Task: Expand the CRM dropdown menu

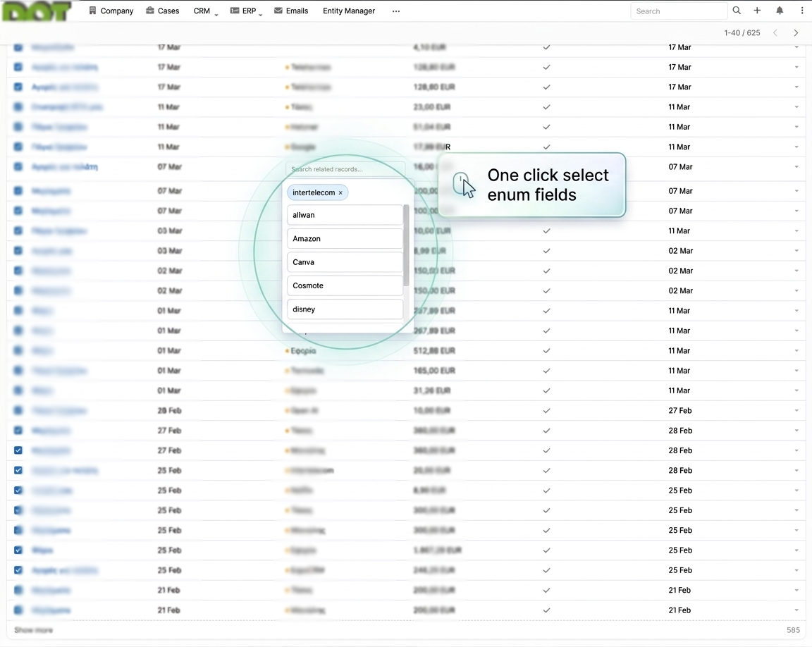Action: pos(206,11)
